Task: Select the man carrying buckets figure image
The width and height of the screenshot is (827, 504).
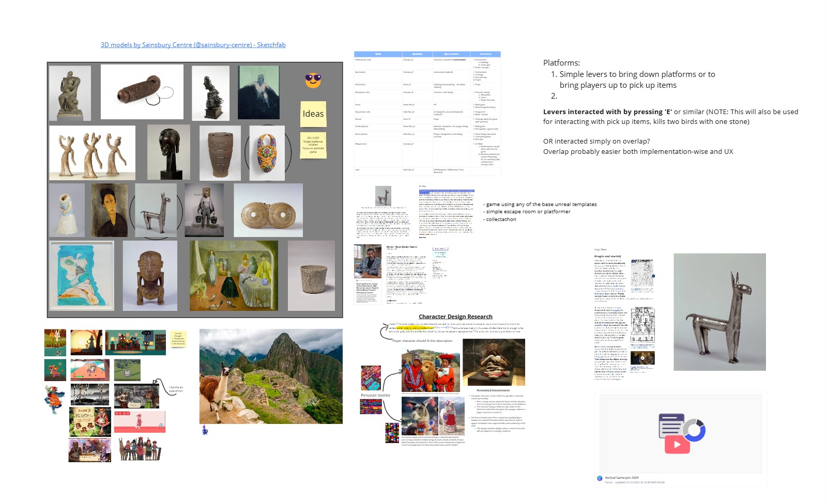Action: pyautogui.click(x=204, y=210)
